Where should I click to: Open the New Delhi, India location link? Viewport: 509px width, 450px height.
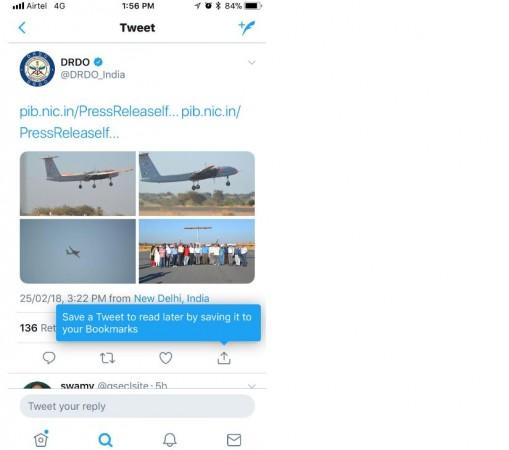172,298
